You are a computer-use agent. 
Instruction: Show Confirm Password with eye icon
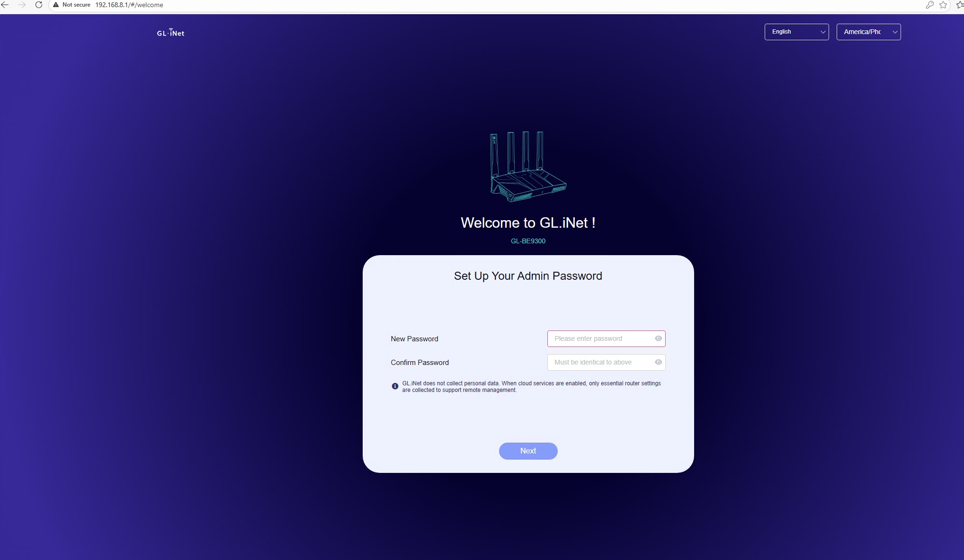(x=658, y=362)
